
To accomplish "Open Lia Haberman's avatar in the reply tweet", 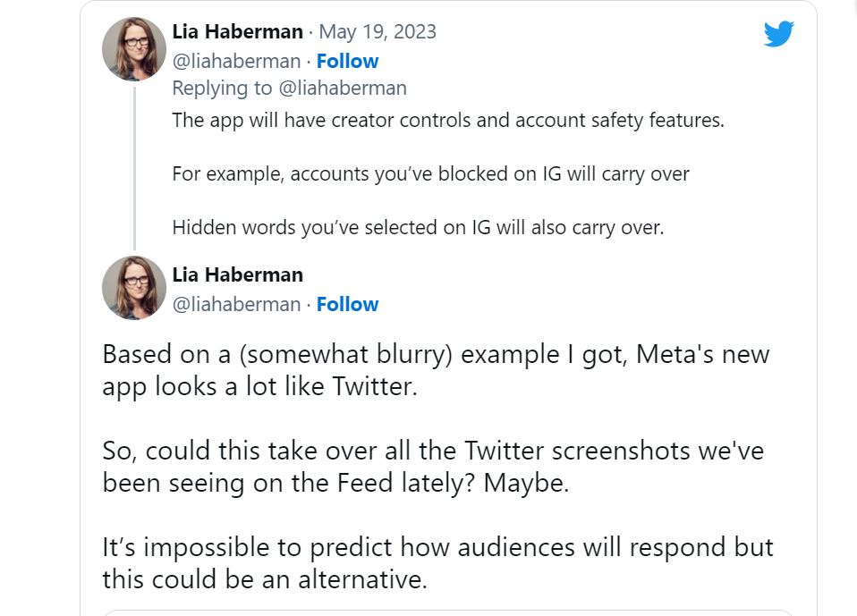I will point(134,48).
